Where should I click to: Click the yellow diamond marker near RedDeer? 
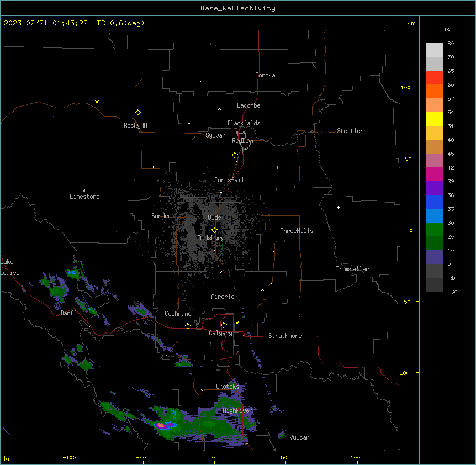(x=235, y=155)
